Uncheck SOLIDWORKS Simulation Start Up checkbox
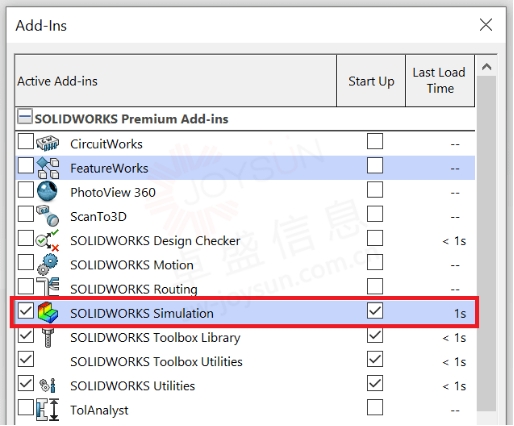The height and width of the screenshot is (426, 514). pos(375,311)
